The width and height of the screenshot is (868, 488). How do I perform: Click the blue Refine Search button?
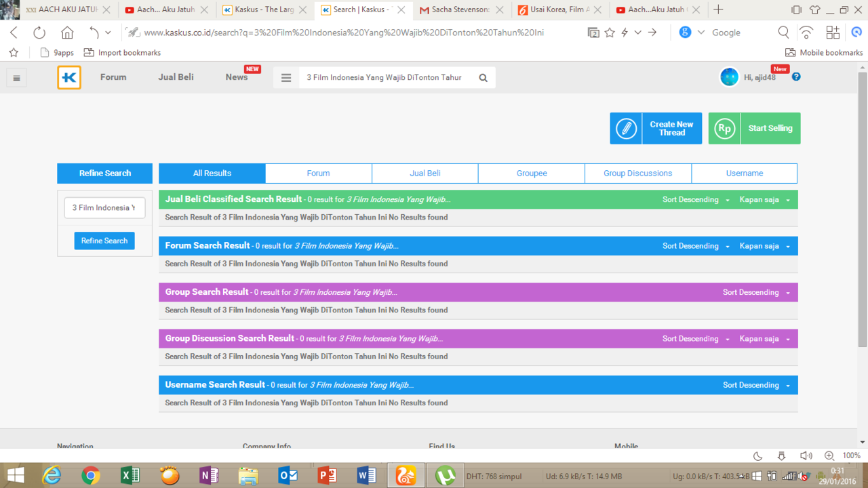[x=104, y=241]
